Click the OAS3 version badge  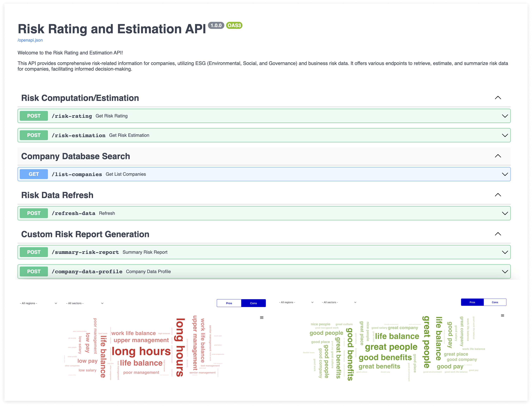coord(234,25)
